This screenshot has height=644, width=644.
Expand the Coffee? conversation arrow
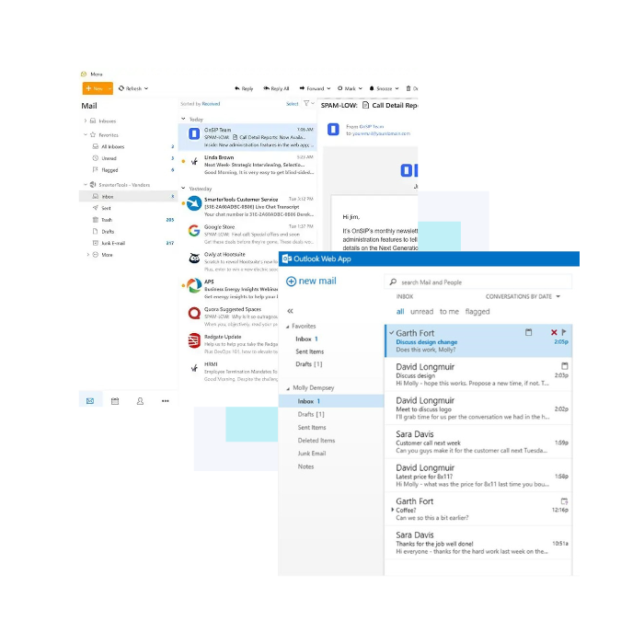392,510
